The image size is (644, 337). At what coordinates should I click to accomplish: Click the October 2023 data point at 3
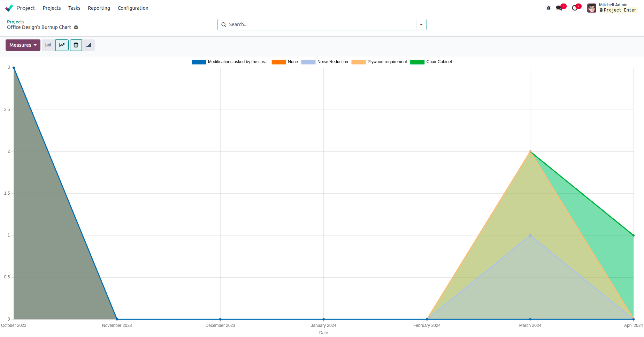coord(14,68)
